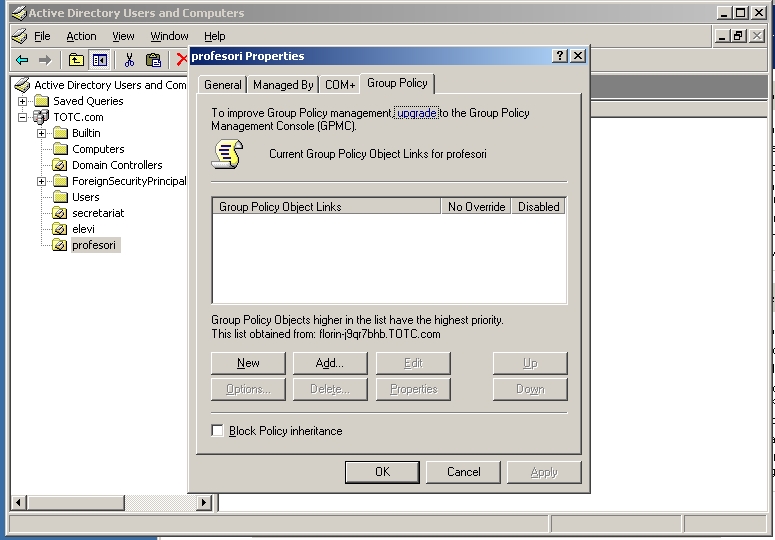Select the elevi organizational unit label
Viewport: 775px width, 540px height.
click(83, 229)
